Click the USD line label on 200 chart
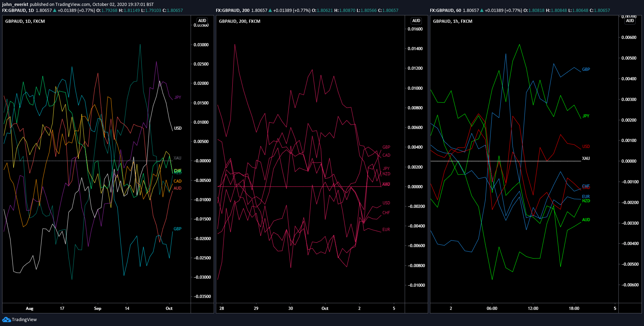 pos(386,203)
